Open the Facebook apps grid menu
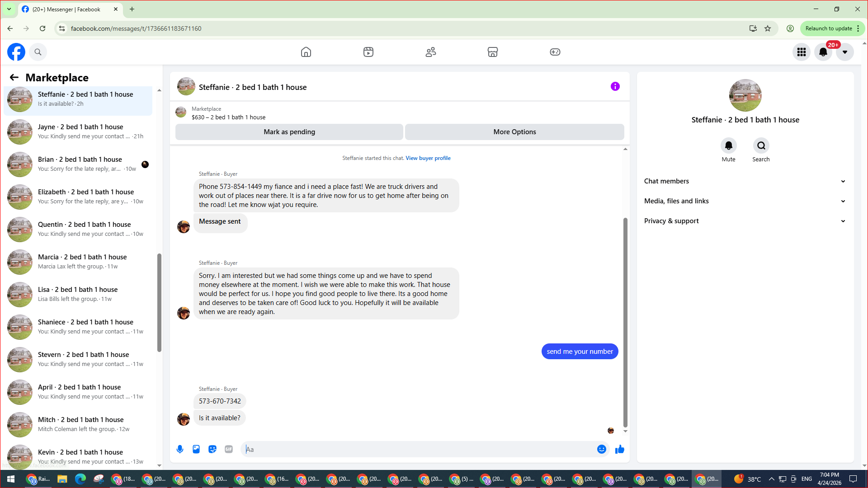 pos(802,52)
